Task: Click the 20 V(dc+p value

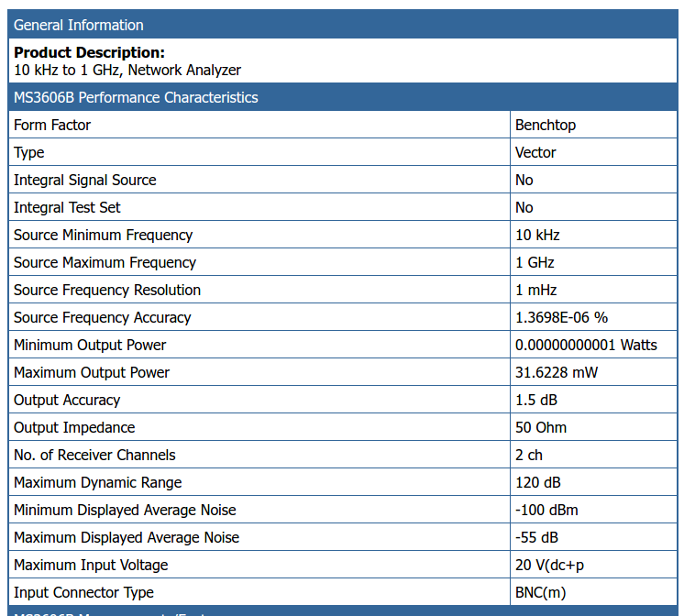Action: [549, 565]
